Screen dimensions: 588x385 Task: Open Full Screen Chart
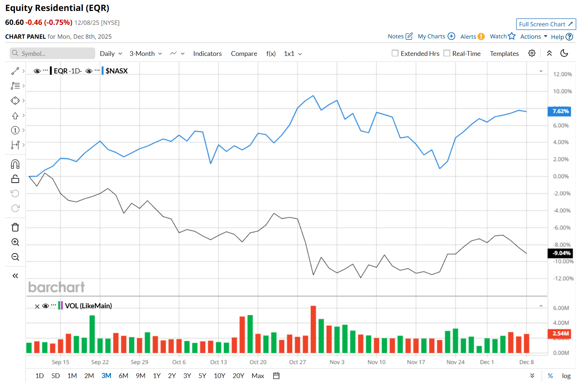tap(546, 24)
